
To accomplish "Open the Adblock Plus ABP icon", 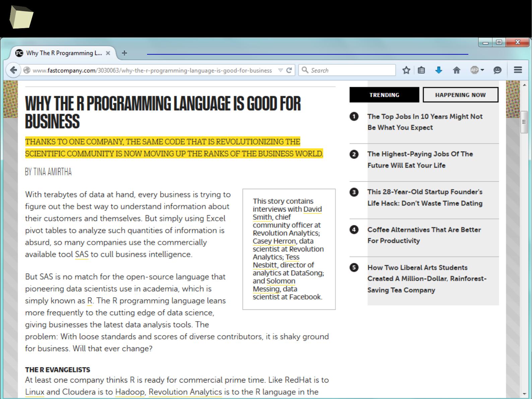I will pos(474,70).
